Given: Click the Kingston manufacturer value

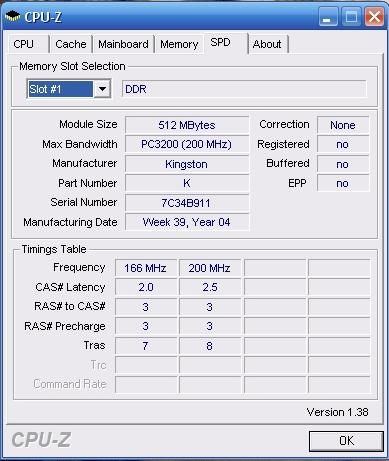Looking at the screenshot, I should pos(187,164).
